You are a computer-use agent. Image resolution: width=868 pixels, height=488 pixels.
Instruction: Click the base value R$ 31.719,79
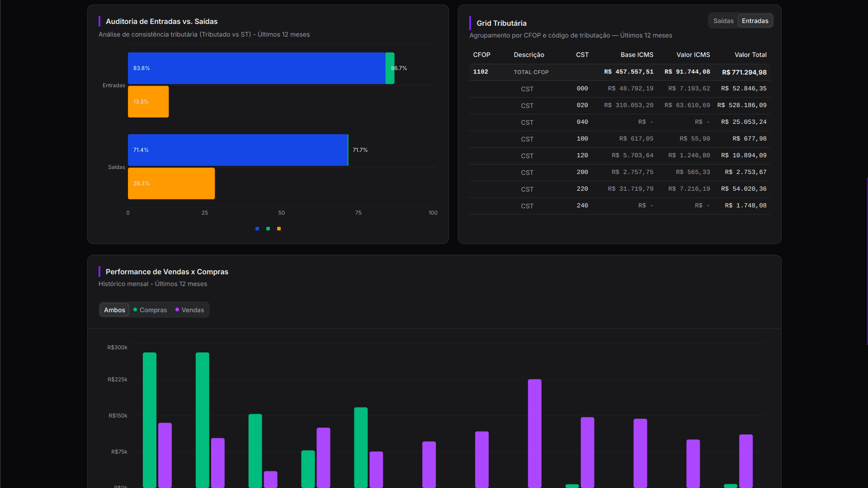point(630,189)
